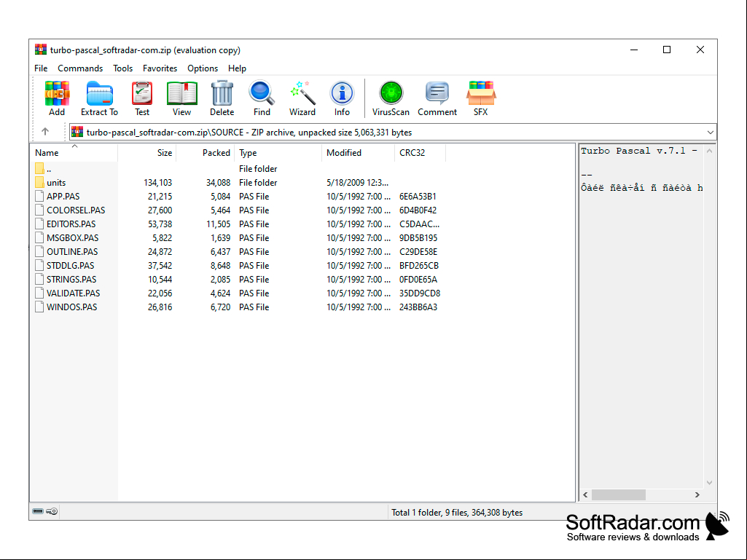Sort by Type column header
Viewport: 747px width, 560px height.
(278, 152)
